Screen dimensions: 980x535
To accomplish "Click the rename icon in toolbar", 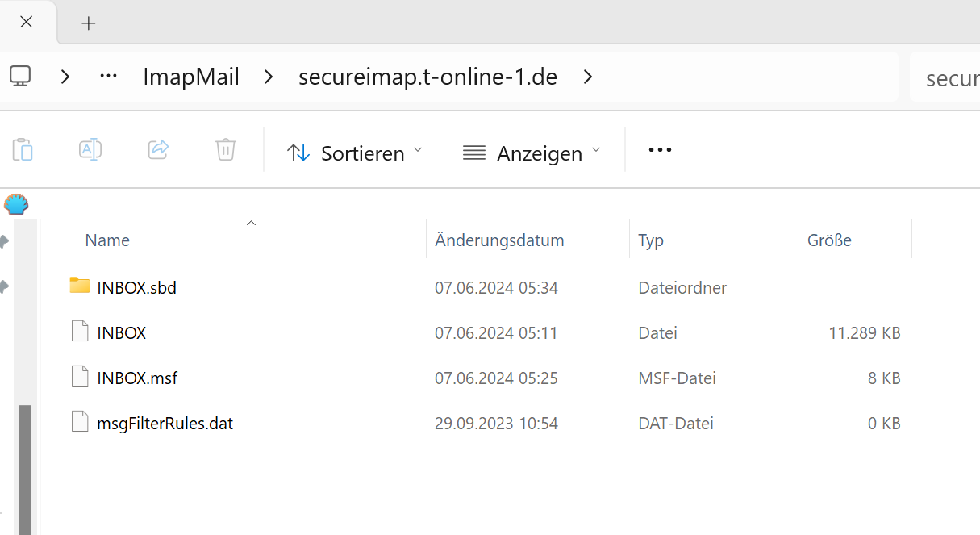I will point(90,149).
